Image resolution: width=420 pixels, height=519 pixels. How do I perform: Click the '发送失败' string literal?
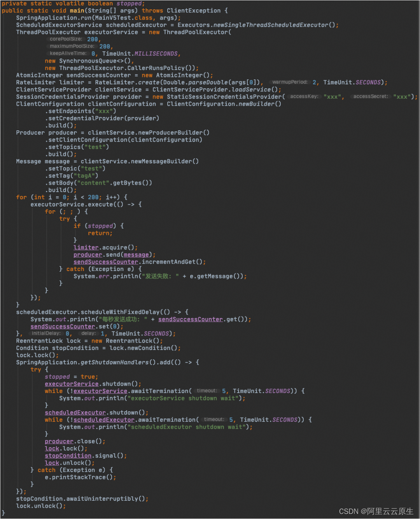[x=160, y=276]
